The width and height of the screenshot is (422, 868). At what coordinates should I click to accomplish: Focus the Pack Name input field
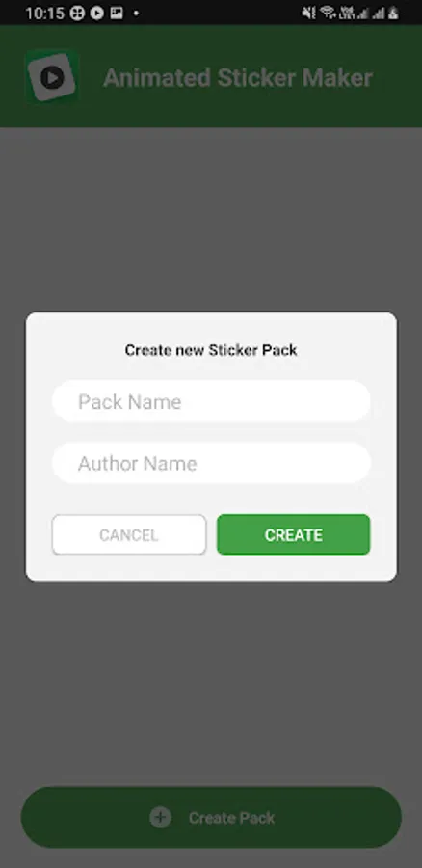[211, 401]
